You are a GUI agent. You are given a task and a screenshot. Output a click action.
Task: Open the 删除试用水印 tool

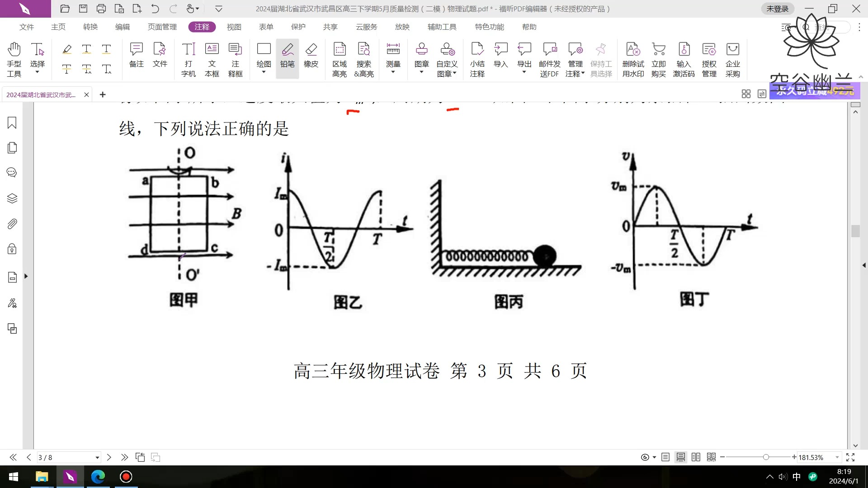click(x=633, y=59)
